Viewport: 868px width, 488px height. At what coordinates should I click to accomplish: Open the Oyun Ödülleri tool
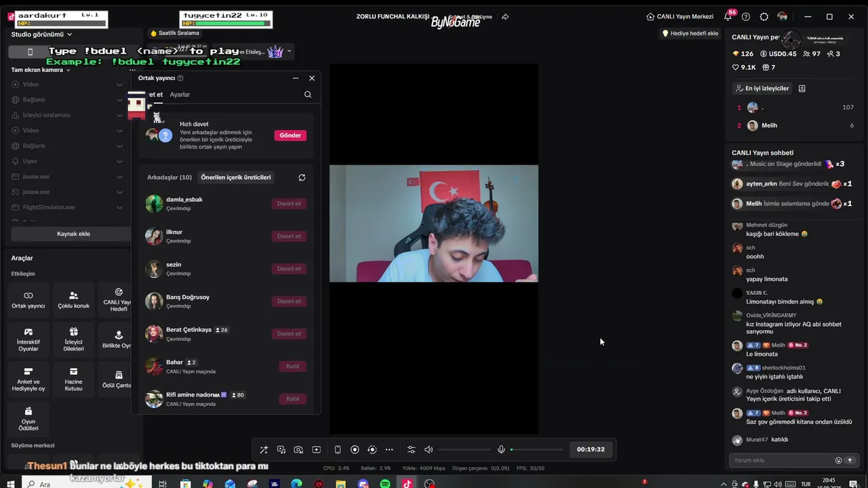coord(28,420)
